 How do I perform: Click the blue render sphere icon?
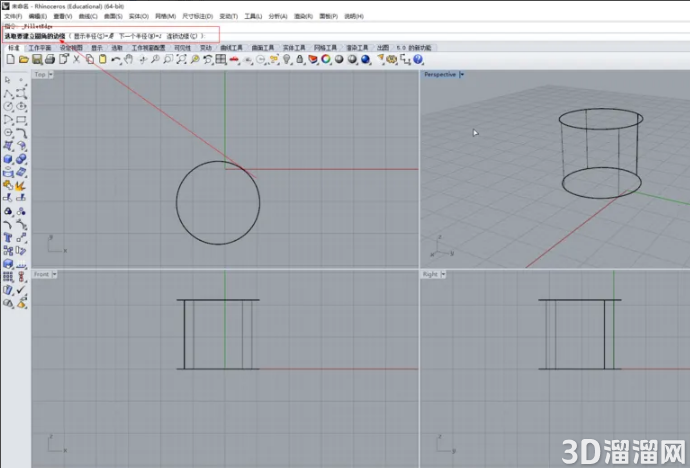366,59
